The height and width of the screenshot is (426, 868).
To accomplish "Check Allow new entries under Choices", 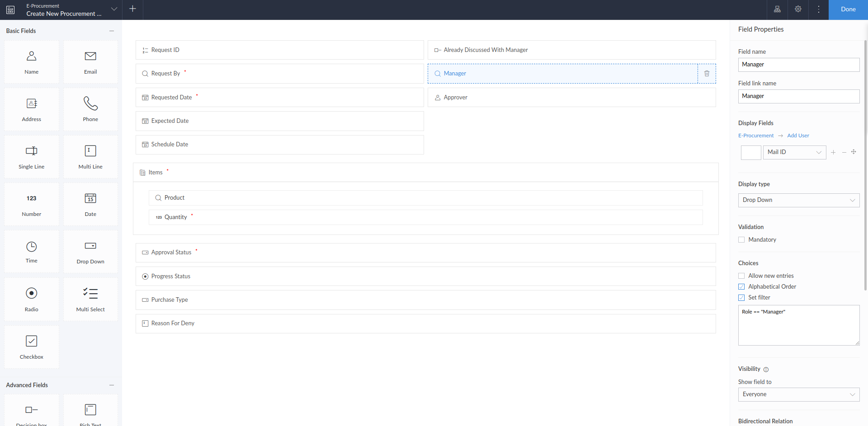I will coord(741,276).
